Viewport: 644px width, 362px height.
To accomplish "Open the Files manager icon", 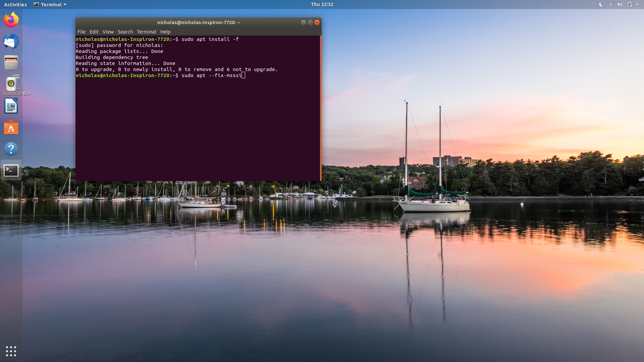I will point(11,63).
